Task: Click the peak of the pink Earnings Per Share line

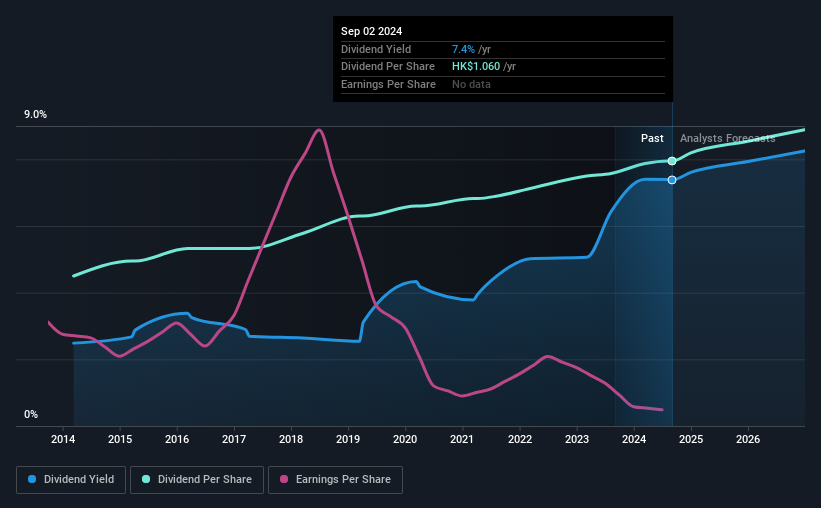Action: [x=318, y=130]
